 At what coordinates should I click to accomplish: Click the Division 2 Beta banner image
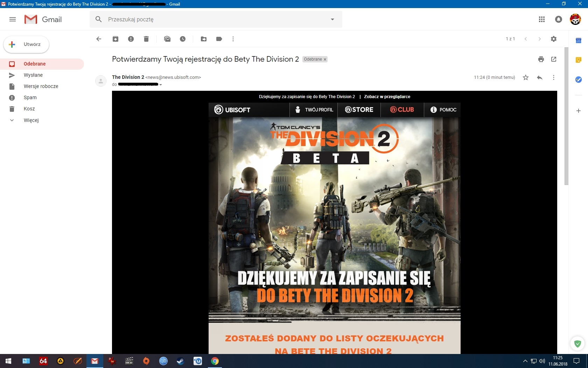(x=335, y=220)
